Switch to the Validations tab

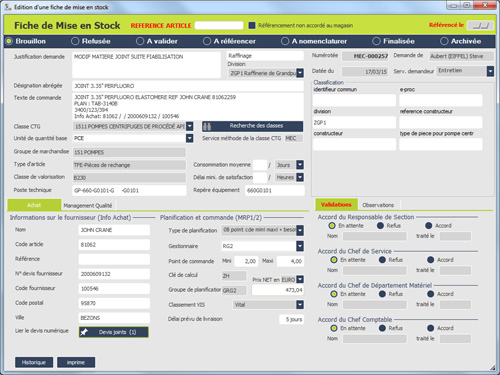click(x=336, y=205)
